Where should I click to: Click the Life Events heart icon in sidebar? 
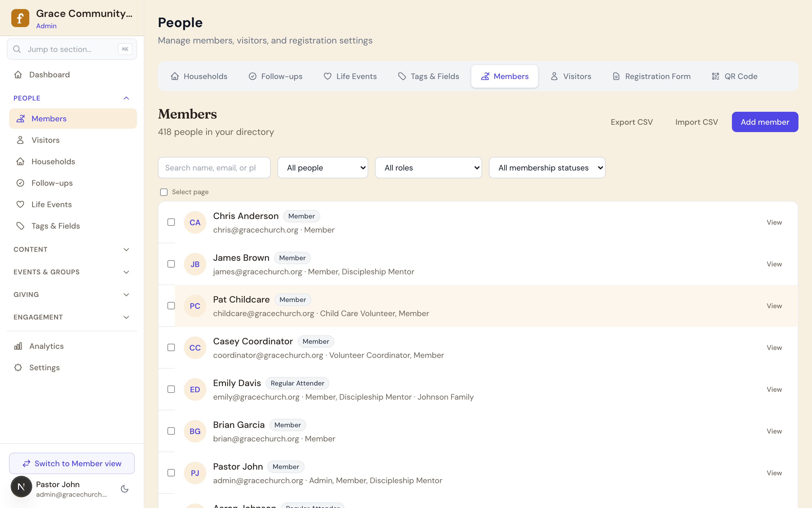pos(21,204)
